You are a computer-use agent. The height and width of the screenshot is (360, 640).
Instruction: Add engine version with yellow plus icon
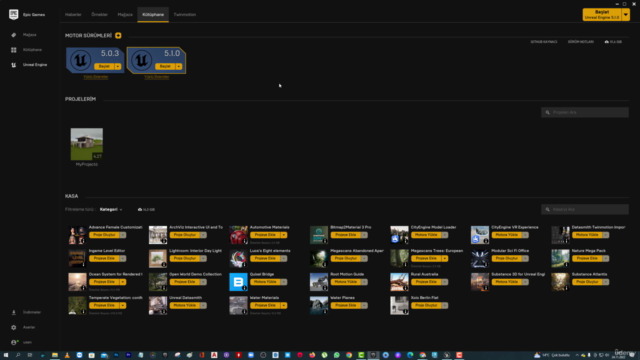[118, 36]
